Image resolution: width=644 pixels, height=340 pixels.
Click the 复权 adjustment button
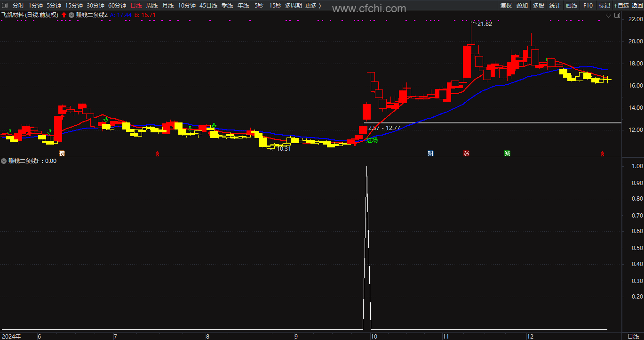tap(506, 6)
